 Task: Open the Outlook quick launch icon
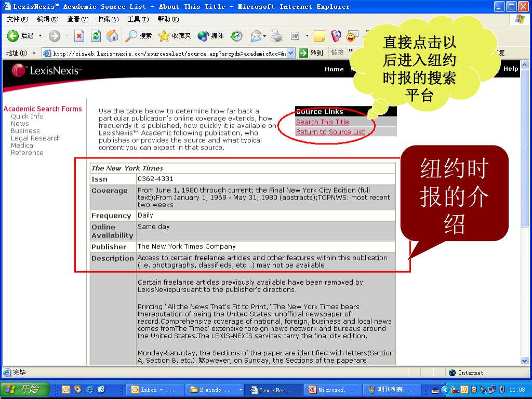coord(66,390)
